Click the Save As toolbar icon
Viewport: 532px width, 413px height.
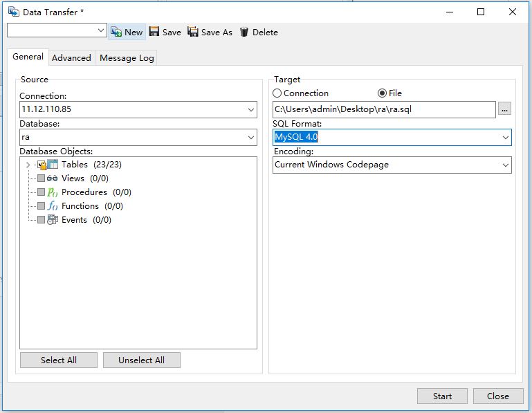coord(193,32)
